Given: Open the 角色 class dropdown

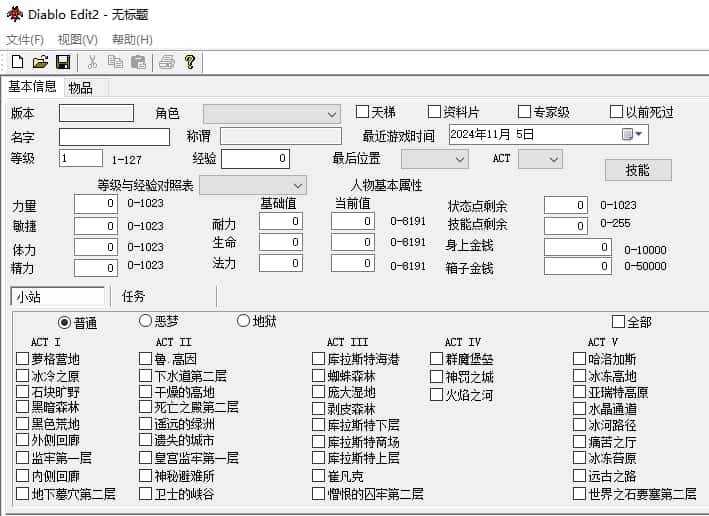Looking at the screenshot, I should click(x=272, y=114).
